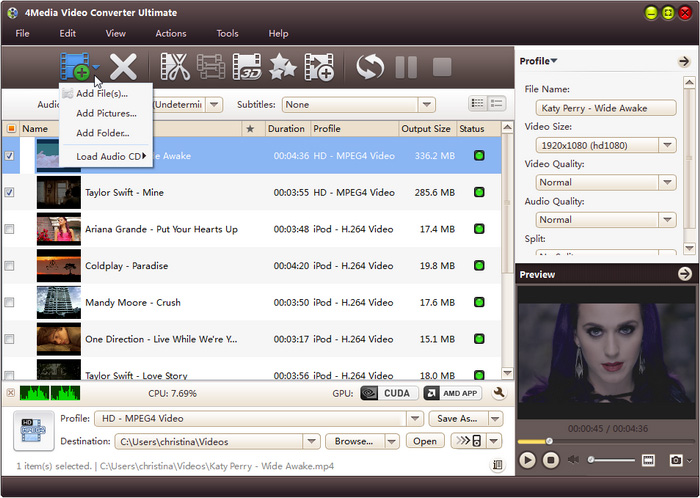This screenshot has height=498, width=700.
Task: Uncheck the Taylor Swift - Mine checkbox
Action: pos(9,192)
